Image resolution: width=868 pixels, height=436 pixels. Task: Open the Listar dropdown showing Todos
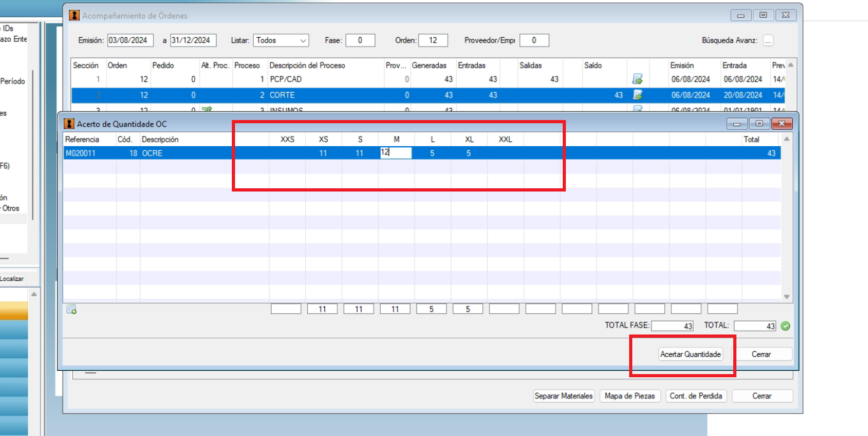tap(281, 40)
